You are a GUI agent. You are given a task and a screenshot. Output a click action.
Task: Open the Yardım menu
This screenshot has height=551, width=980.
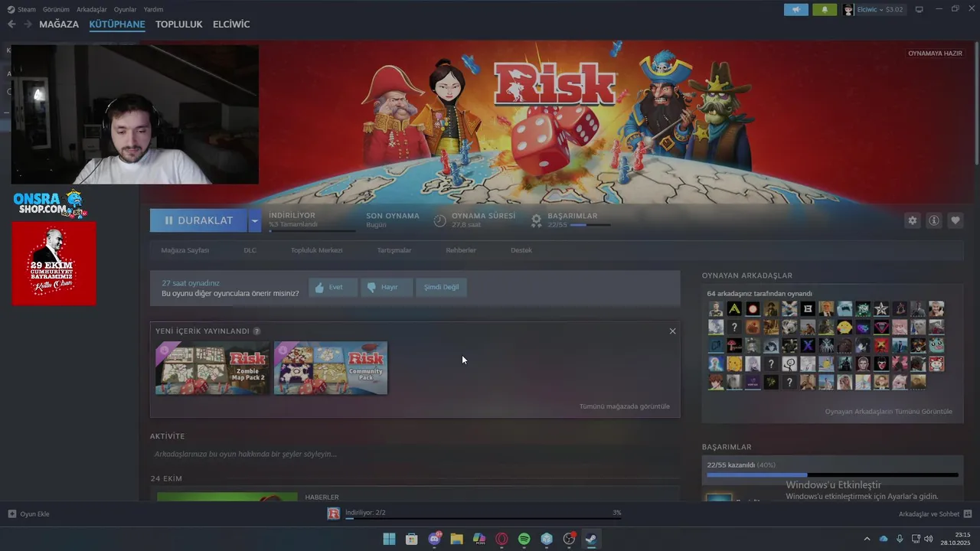point(153,9)
